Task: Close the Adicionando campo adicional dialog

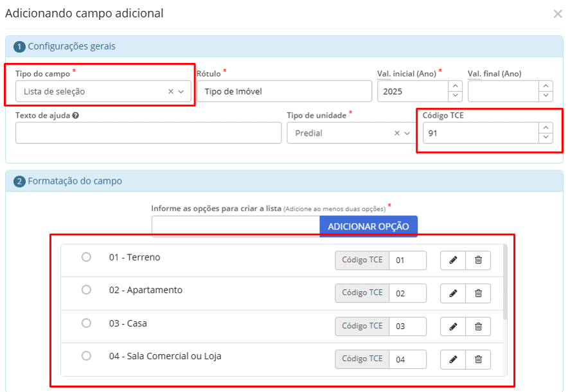Action: (x=557, y=13)
